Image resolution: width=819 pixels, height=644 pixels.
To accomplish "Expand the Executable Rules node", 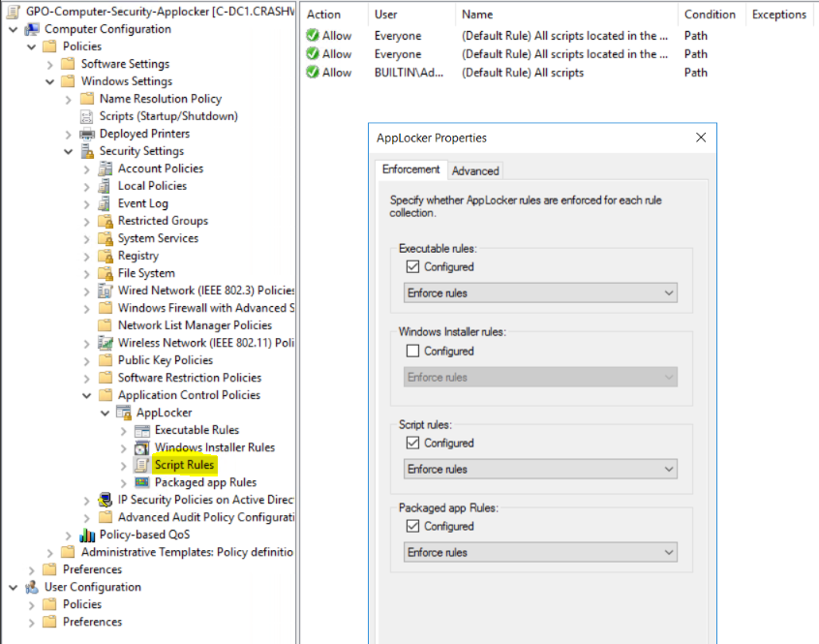I will click(123, 431).
